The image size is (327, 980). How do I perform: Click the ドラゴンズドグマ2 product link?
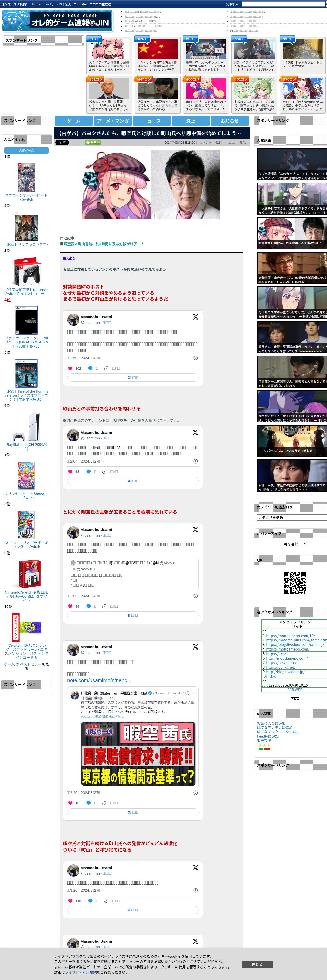(x=26, y=245)
